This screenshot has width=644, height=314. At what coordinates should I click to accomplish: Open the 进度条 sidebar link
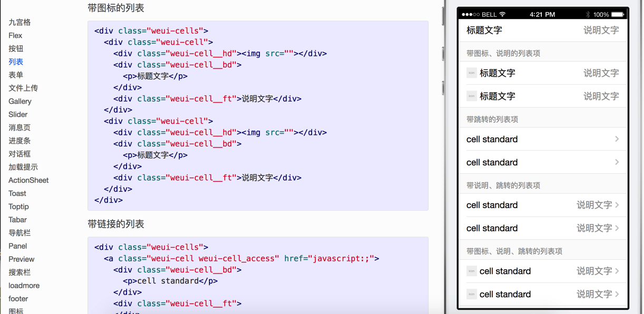coord(19,141)
